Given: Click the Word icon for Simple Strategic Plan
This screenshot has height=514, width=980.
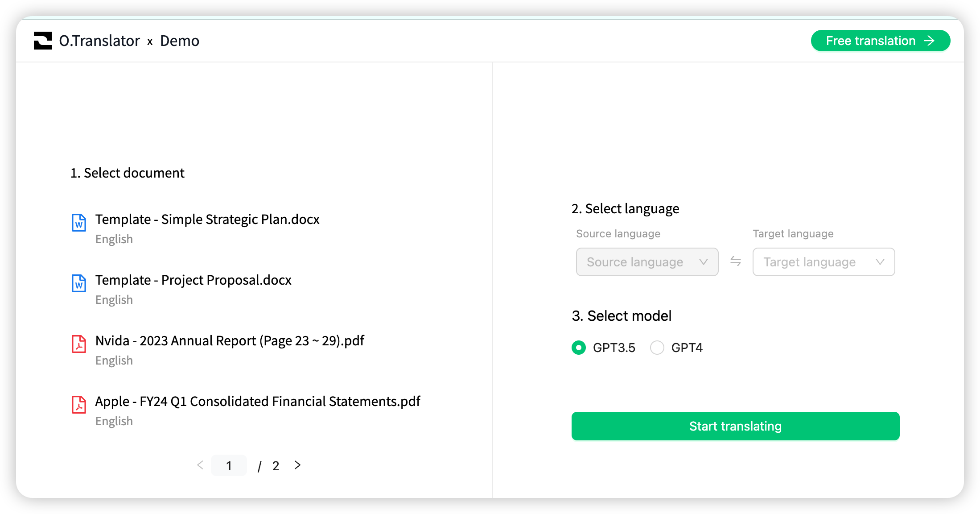Looking at the screenshot, I should pyautogui.click(x=79, y=223).
